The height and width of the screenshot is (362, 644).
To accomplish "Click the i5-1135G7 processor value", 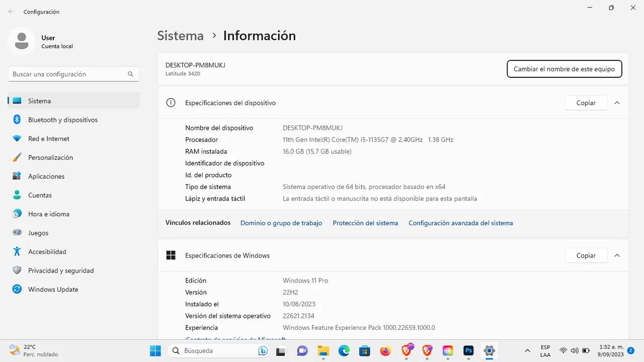I will tap(368, 140).
